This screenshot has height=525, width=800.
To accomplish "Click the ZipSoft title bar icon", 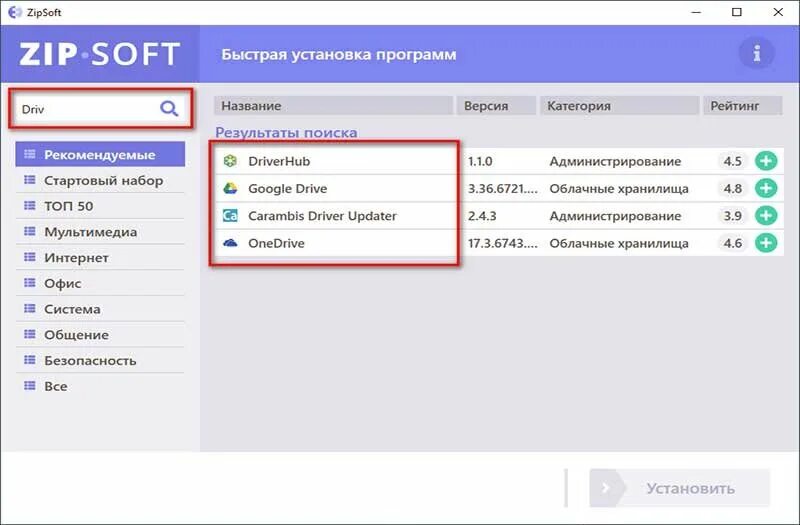I will pyautogui.click(x=15, y=12).
